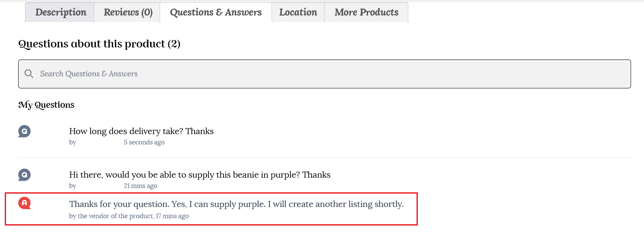Click the "My Questions" heading
Image resolution: width=644 pixels, height=235 pixels.
pyautogui.click(x=46, y=105)
